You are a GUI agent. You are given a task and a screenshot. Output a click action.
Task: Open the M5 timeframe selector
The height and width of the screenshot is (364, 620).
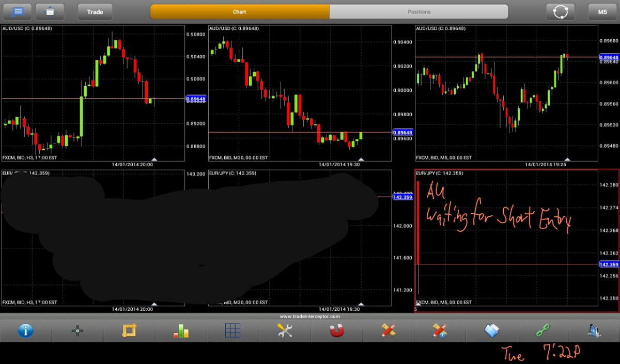point(602,11)
